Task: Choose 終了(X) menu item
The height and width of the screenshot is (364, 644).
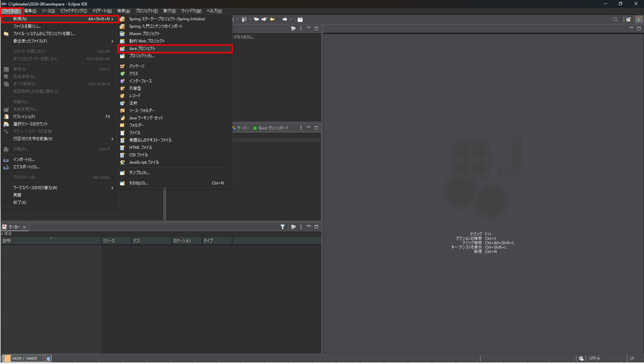Action: click(x=59, y=203)
